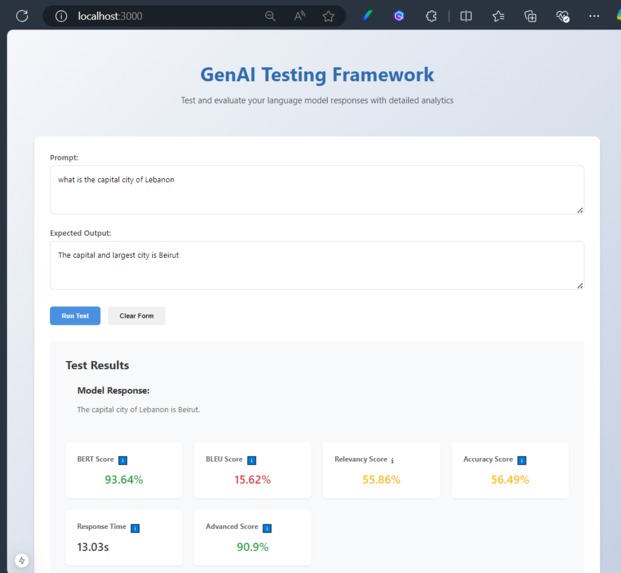Viewport: 621px width, 573px height.
Task: Open the browser Extensions puzzle icon
Action: pos(431,16)
